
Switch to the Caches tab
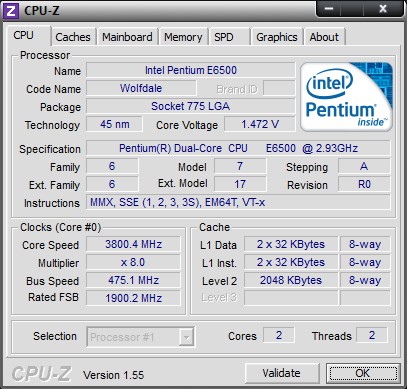pos(73,37)
